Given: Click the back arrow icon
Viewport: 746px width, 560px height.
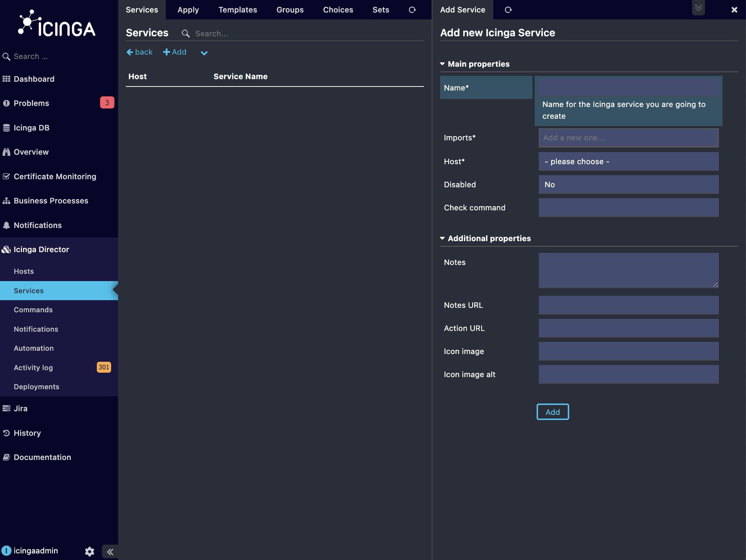Looking at the screenshot, I should click(130, 52).
